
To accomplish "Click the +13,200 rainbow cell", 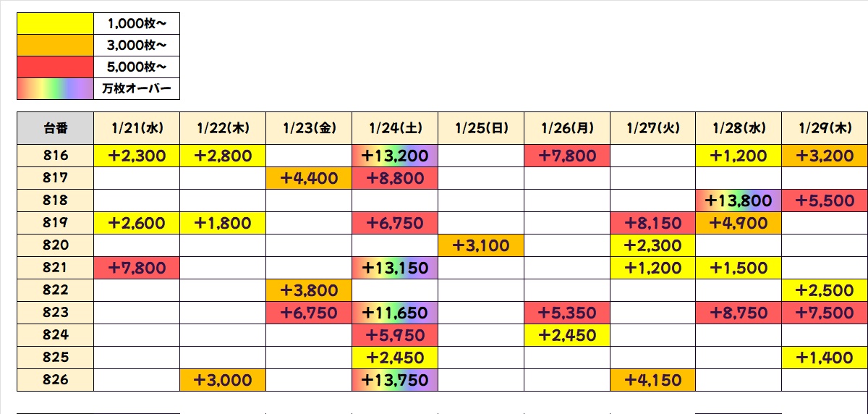I will pyautogui.click(x=395, y=156).
